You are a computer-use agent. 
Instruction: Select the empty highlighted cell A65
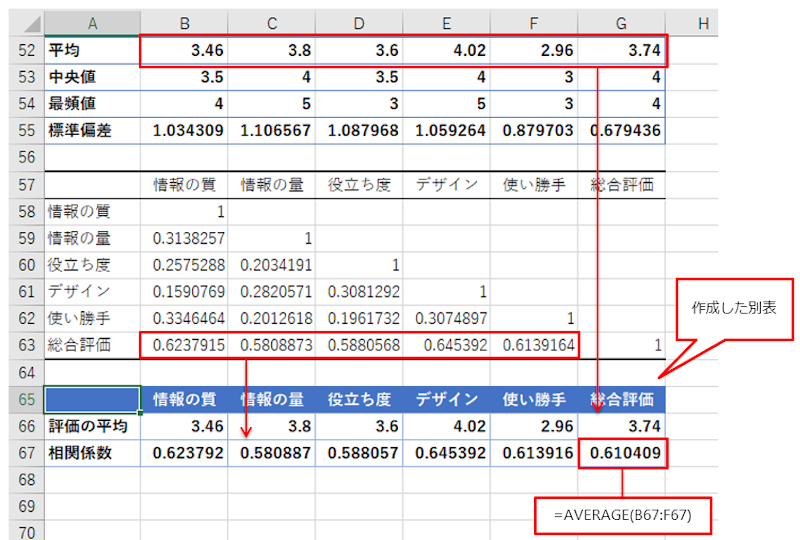tap(92, 400)
